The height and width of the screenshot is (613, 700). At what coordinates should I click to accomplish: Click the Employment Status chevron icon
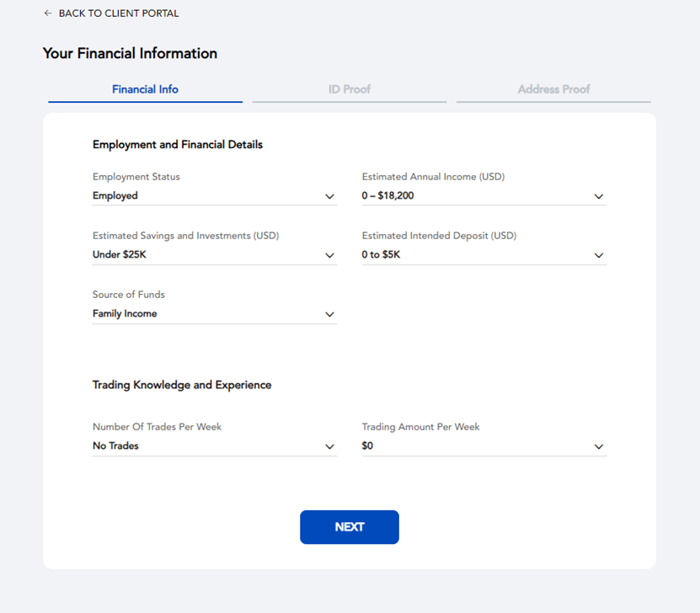pyautogui.click(x=330, y=196)
